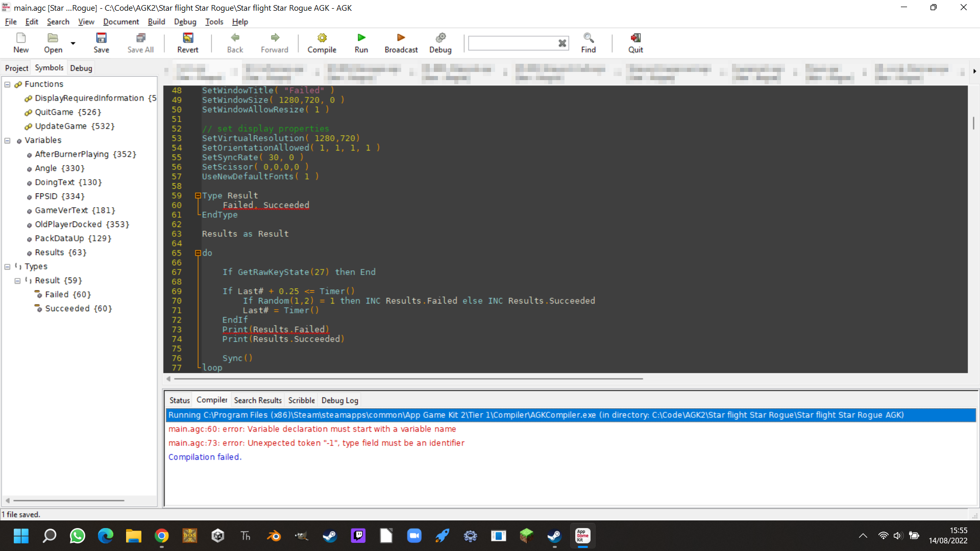
Task: Jump to main.agc:73 compiler error
Action: 316,443
